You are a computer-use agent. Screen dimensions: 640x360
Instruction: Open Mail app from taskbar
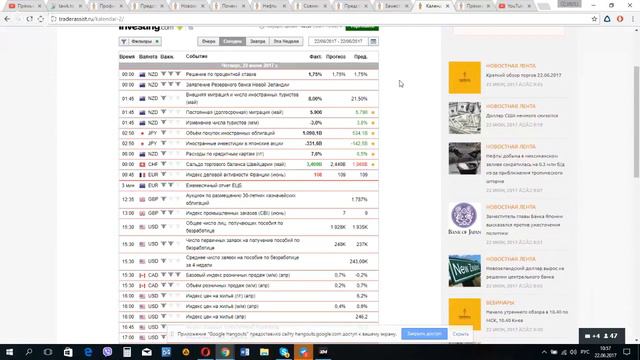[x=147, y=352]
